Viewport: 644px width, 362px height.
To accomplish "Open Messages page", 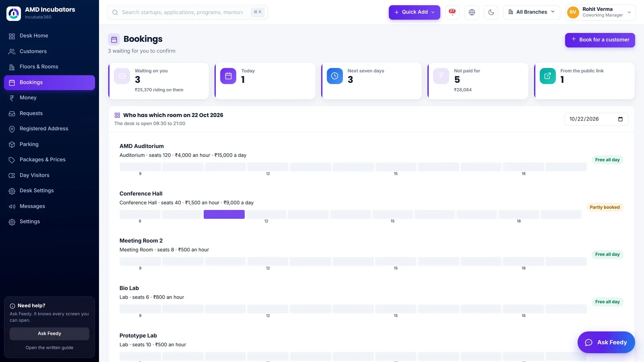I will pyautogui.click(x=50, y=206).
